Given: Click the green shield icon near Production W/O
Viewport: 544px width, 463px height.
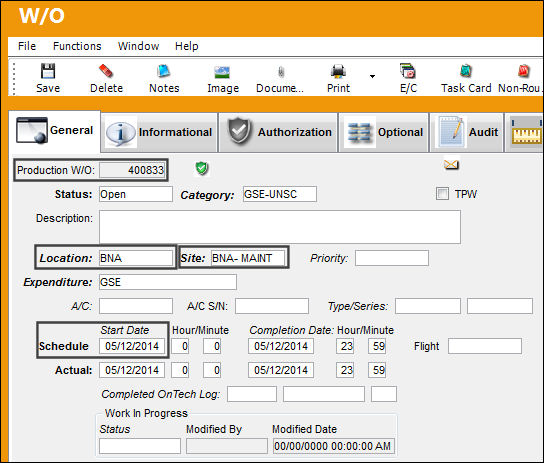Looking at the screenshot, I should point(202,169).
